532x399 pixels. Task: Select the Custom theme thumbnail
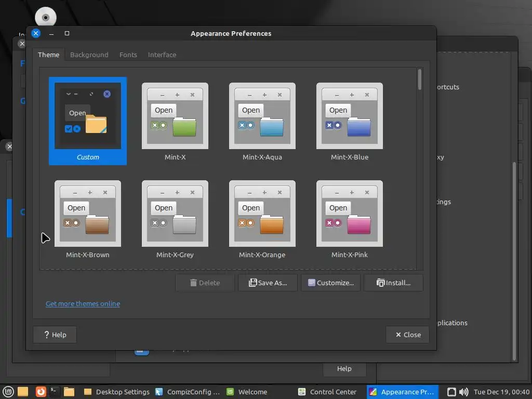coord(87,121)
